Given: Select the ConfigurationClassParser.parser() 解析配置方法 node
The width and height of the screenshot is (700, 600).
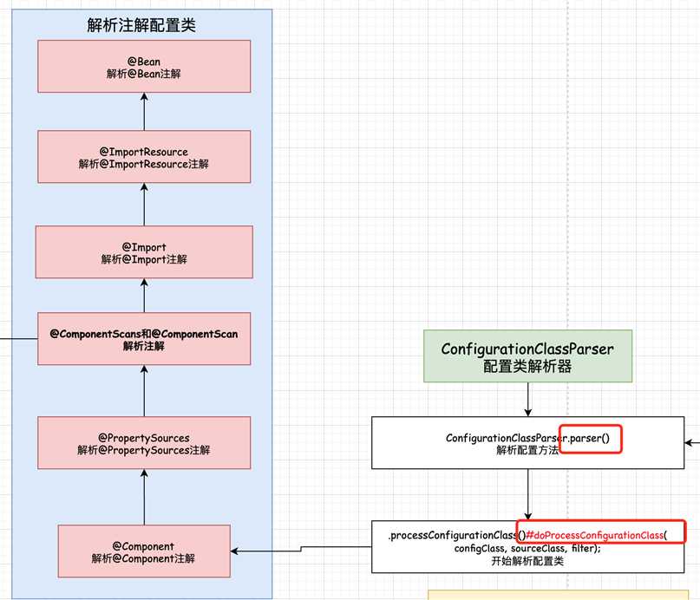Looking at the screenshot, I should [x=527, y=442].
